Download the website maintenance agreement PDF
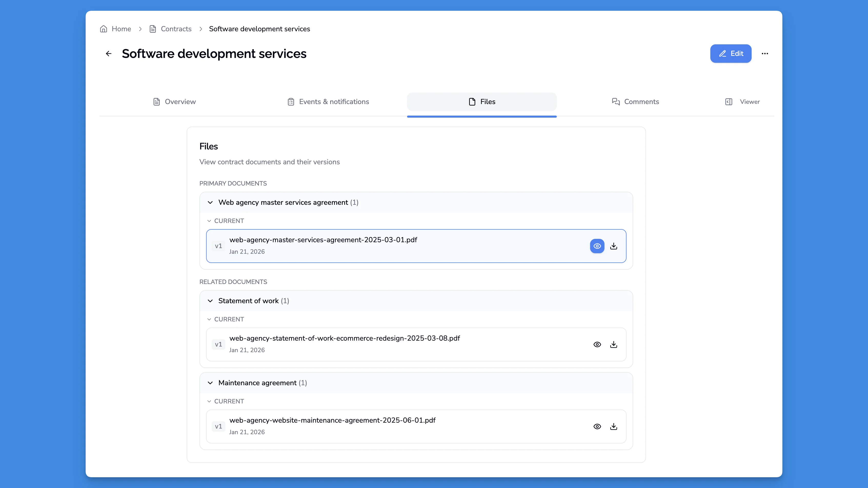Image resolution: width=868 pixels, height=488 pixels. pyautogui.click(x=614, y=426)
